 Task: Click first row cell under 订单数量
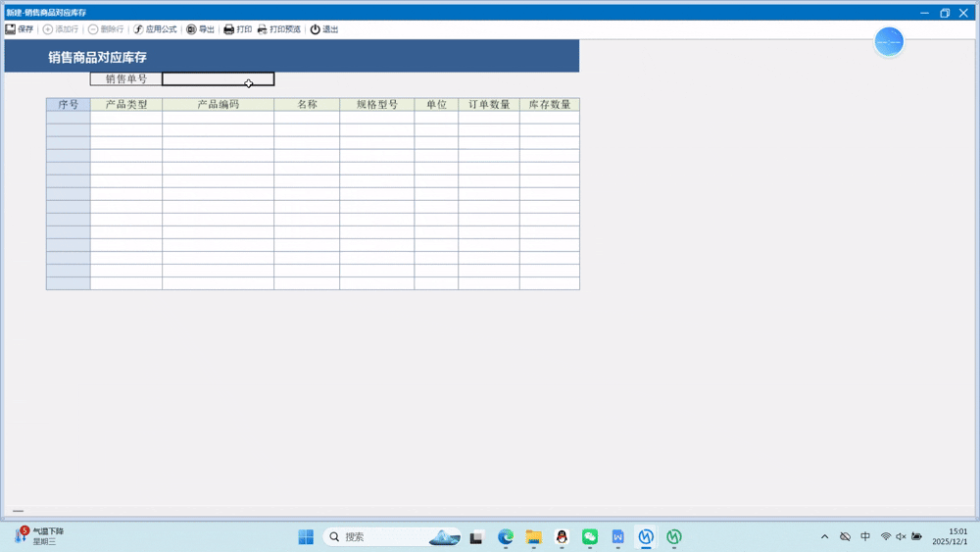pos(488,118)
